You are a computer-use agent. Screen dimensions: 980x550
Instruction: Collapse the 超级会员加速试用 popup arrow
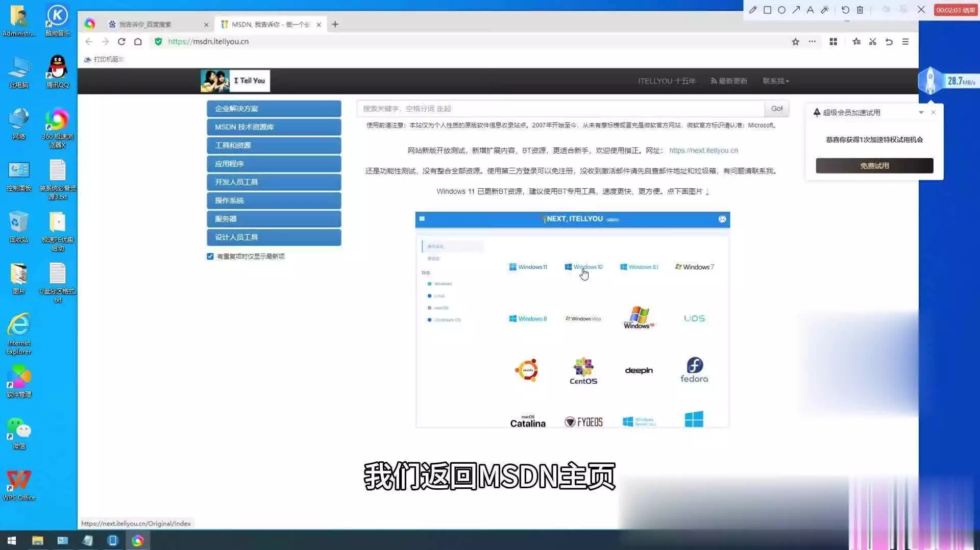[921, 112]
